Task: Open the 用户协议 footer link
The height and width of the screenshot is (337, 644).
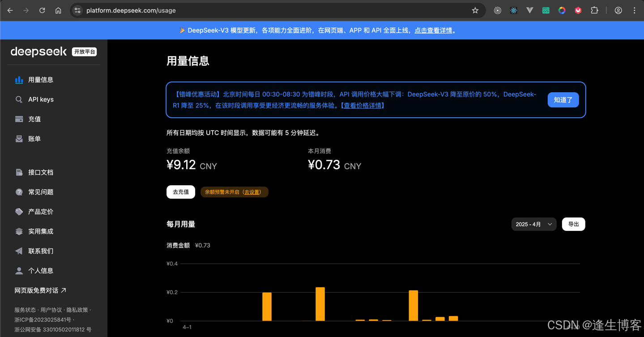Action: coord(51,310)
